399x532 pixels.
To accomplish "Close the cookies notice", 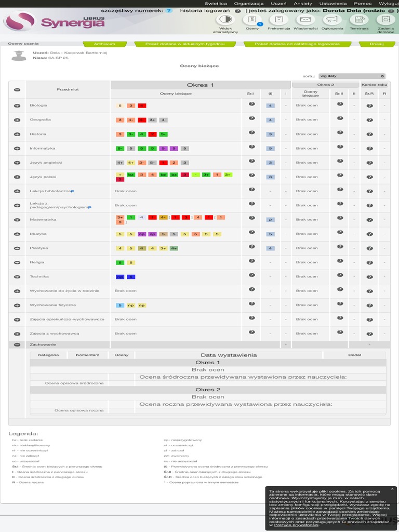I will [392, 489].
